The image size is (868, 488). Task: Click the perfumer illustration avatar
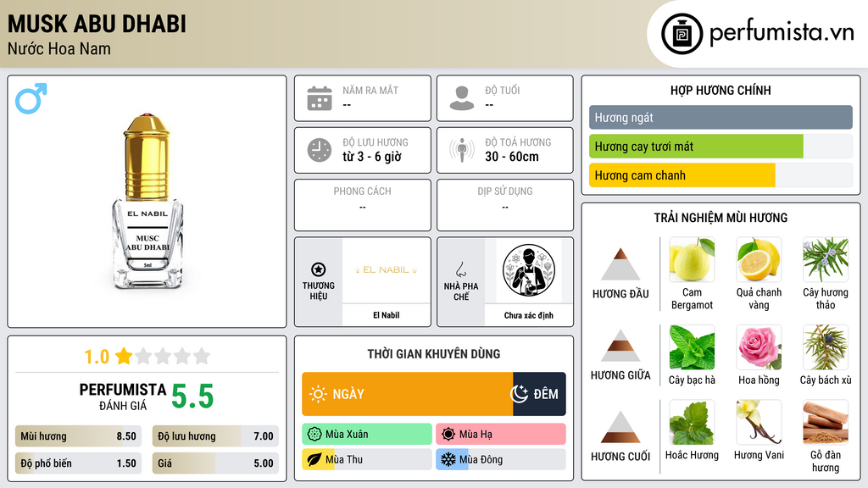click(529, 270)
